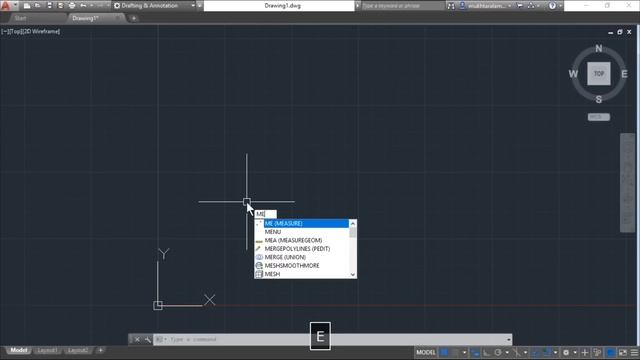
Task: Expand the Help dropdown arrow
Action: 561,6
